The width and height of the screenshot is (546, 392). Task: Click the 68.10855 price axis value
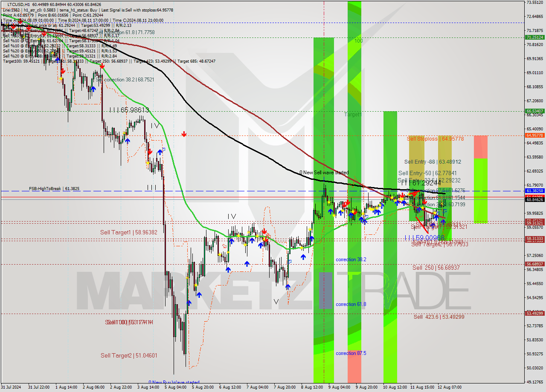point(534,86)
